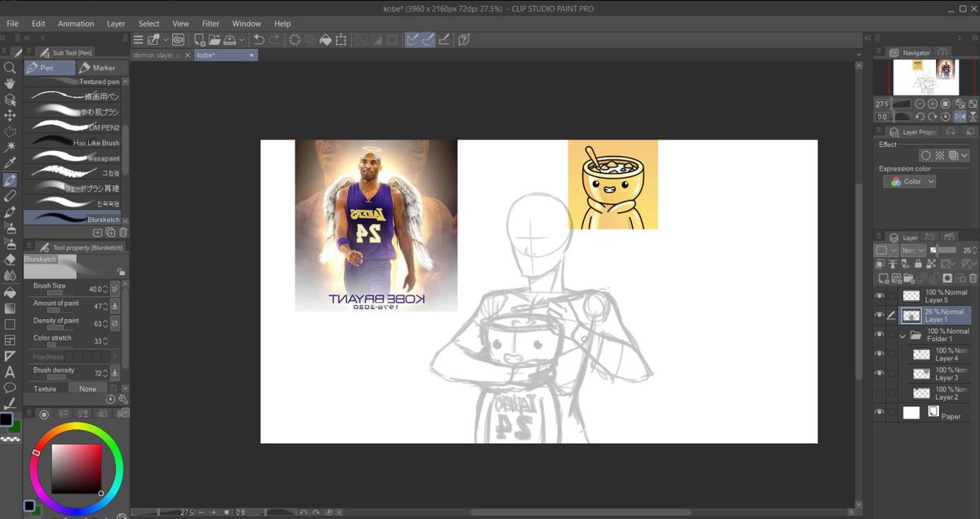Delete sub tool with trash icon
The height and width of the screenshot is (519, 980).
point(122,233)
